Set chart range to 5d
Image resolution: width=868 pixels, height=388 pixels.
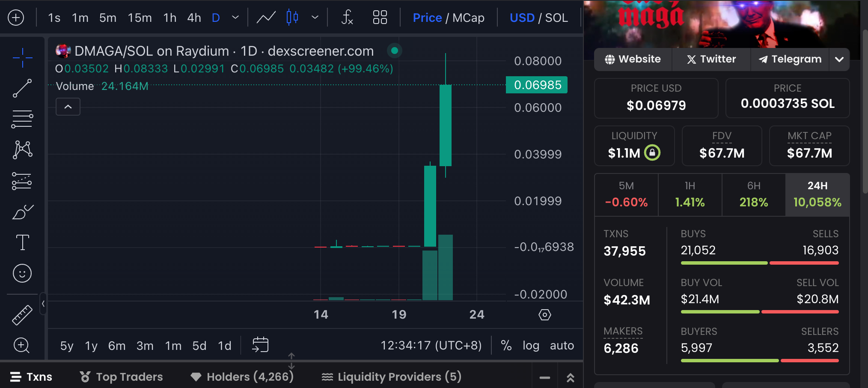[199, 346]
